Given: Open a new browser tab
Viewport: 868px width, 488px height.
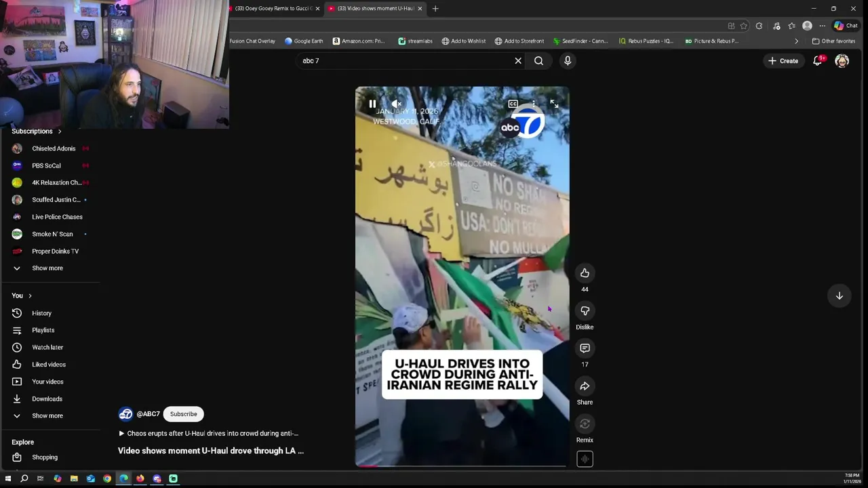Looking at the screenshot, I should tap(435, 9).
